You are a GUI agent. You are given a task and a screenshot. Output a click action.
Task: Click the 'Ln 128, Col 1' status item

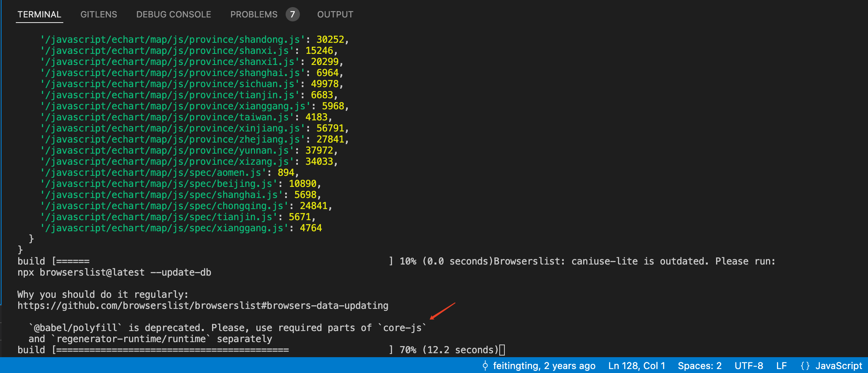637,365
